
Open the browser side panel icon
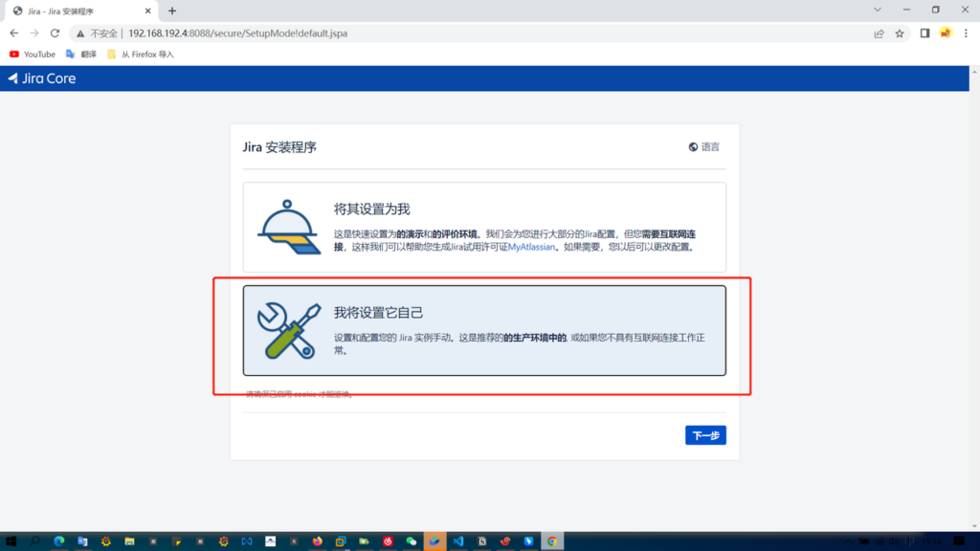tap(924, 33)
